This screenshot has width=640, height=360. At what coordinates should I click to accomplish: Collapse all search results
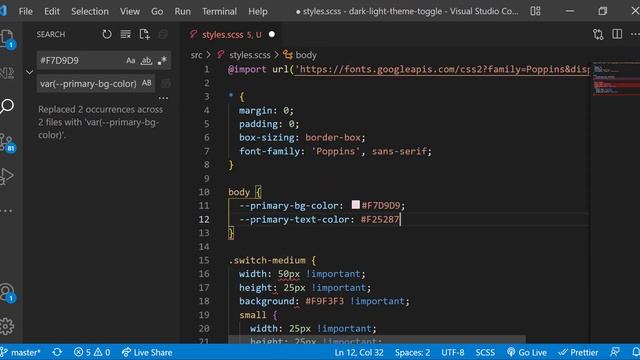pyautogui.click(x=163, y=34)
